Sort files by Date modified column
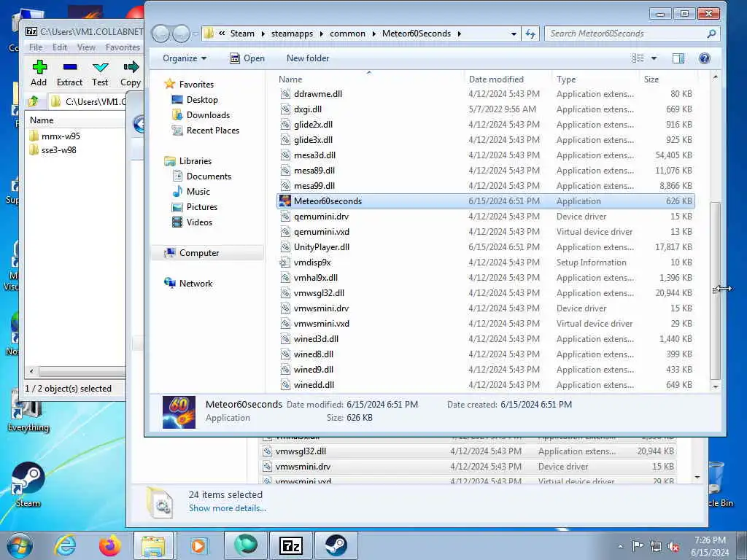 tap(508, 79)
